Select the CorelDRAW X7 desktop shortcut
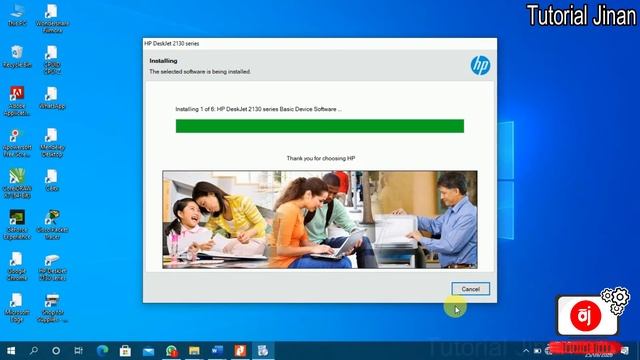The height and width of the screenshot is (360, 640). click(17, 184)
